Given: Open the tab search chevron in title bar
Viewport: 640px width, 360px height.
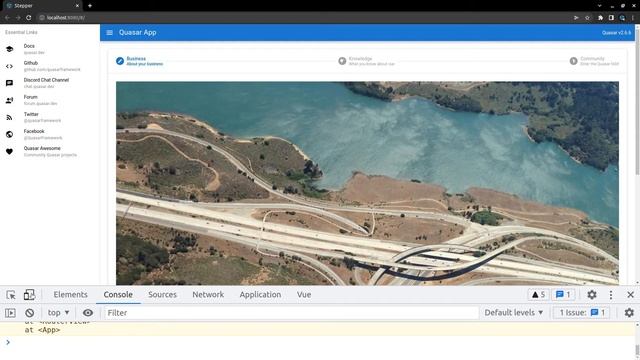Looking at the screenshot, I should coord(599,6).
